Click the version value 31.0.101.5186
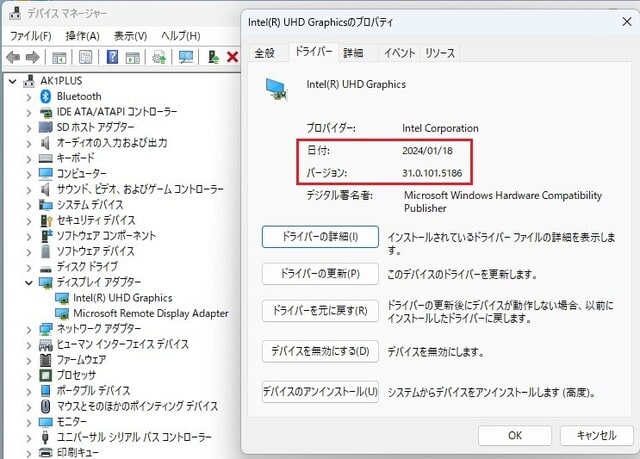The height and width of the screenshot is (459, 640). pyautogui.click(x=432, y=173)
